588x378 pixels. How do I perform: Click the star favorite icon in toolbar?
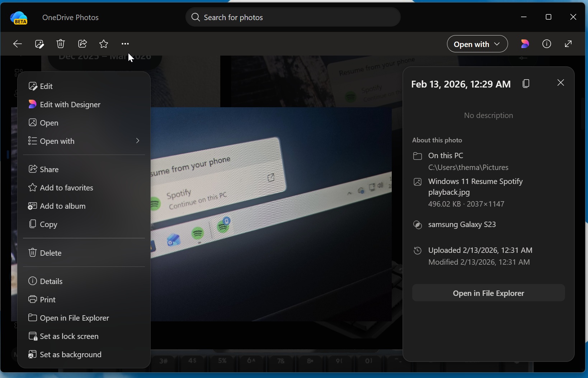[x=104, y=44]
